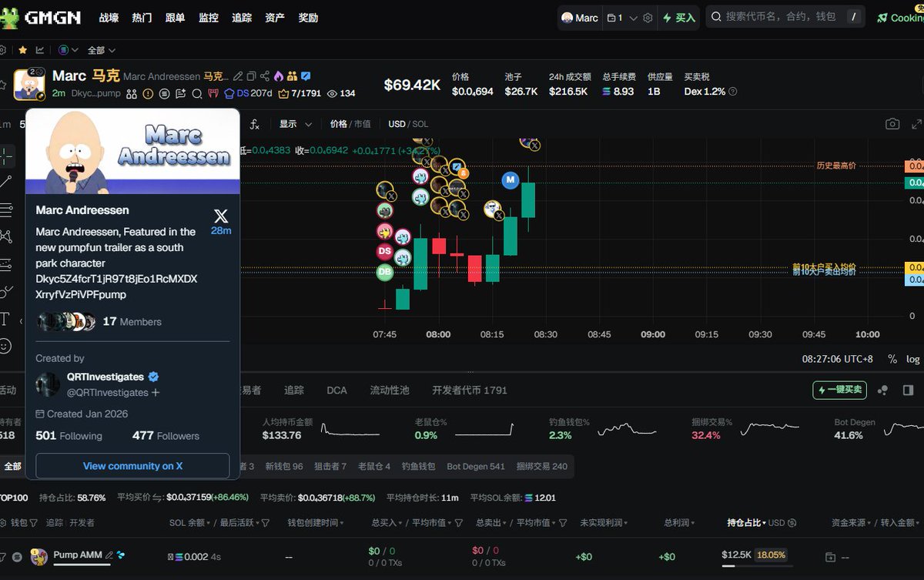Share the Marc token
The width and height of the screenshot is (924, 580).
pyautogui.click(x=265, y=76)
